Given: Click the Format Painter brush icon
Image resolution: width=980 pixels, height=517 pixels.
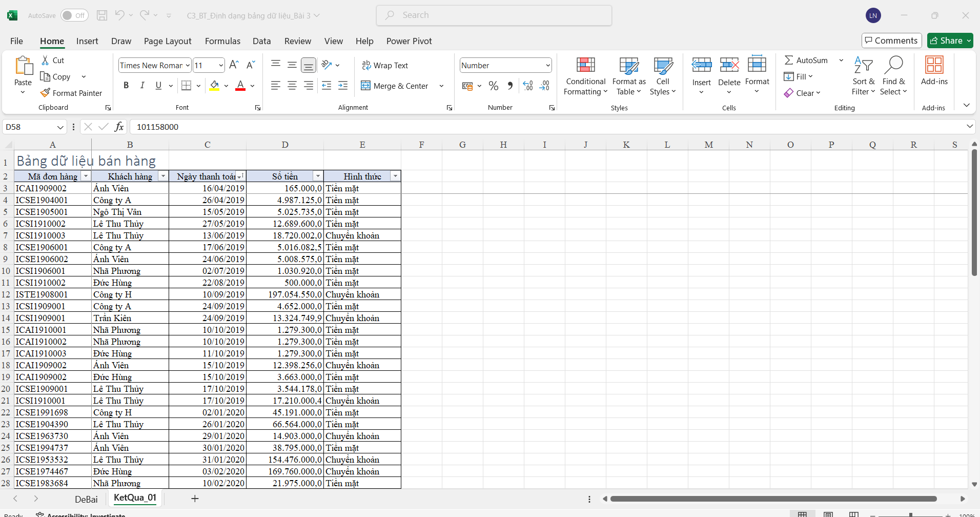Looking at the screenshot, I should coord(45,93).
